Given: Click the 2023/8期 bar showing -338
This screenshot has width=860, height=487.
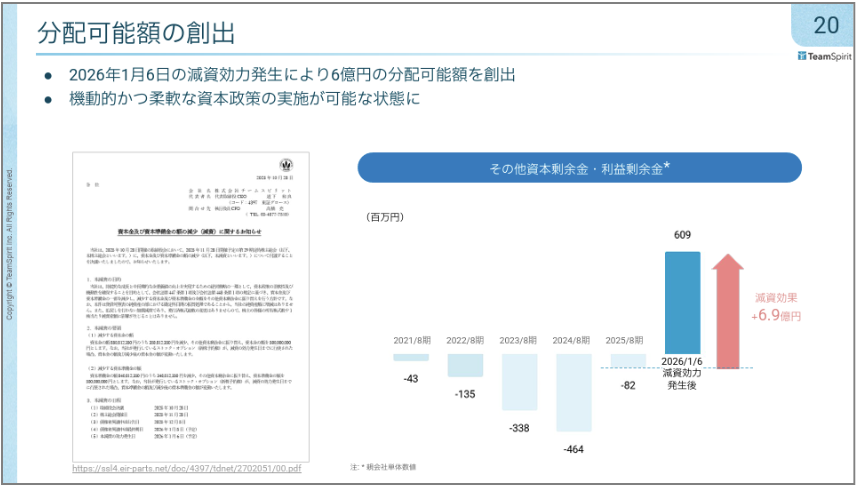Looking at the screenshot, I should 520,381.
